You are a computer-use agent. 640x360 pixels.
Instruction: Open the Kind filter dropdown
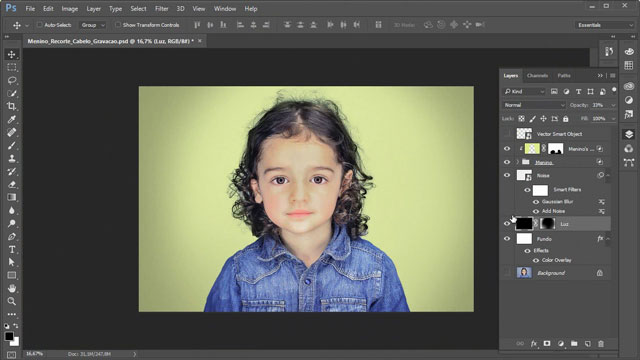click(524, 91)
